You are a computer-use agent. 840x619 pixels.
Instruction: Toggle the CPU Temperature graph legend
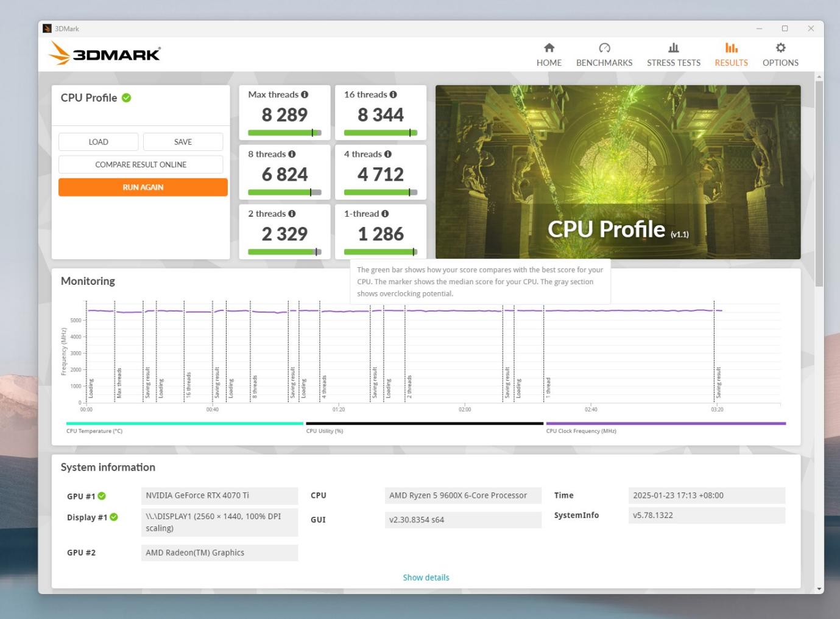click(185, 427)
